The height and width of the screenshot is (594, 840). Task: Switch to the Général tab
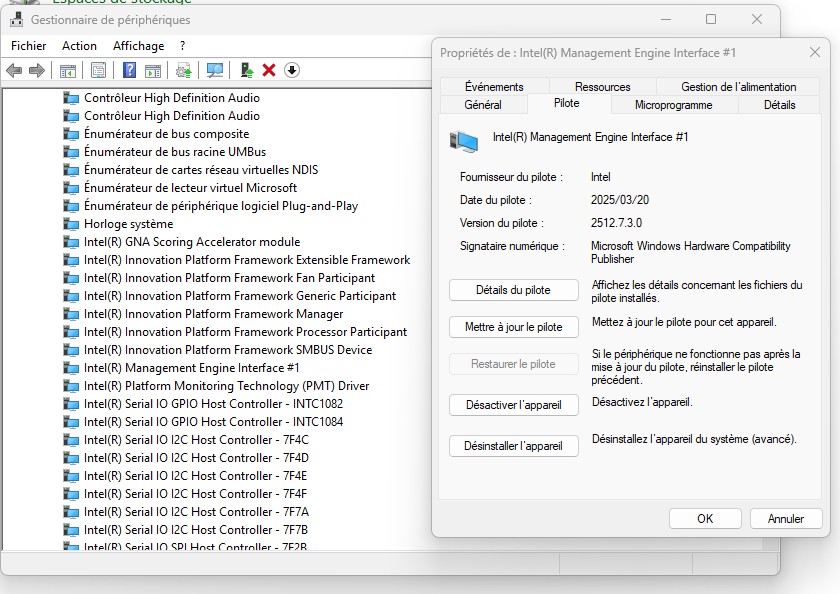(483, 105)
